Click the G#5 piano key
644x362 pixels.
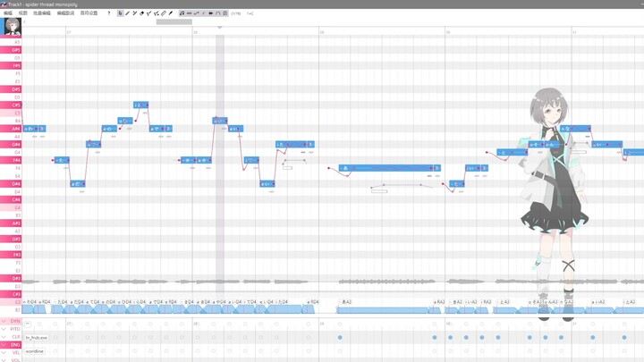11,50
